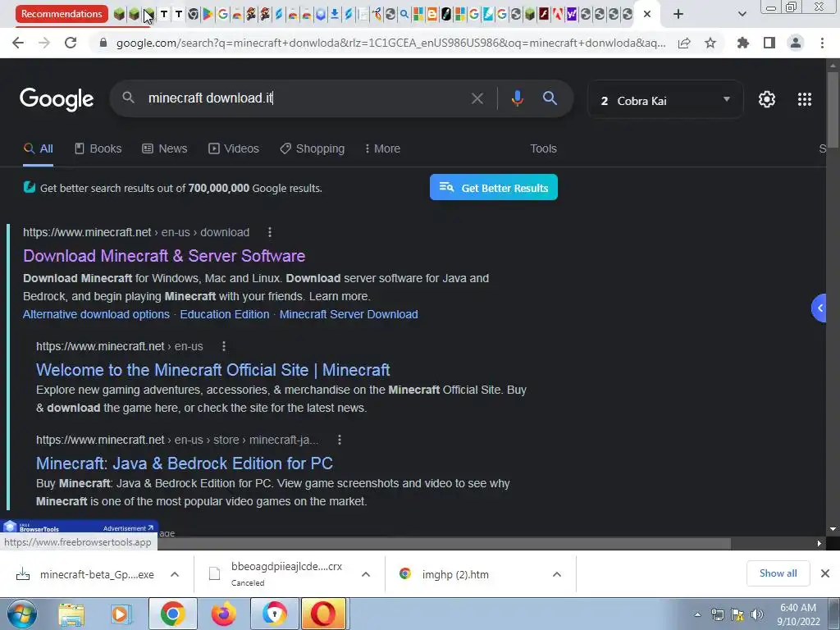The image size is (840, 630).
Task: Open the More search filter menu
Action: click(382, 148)
